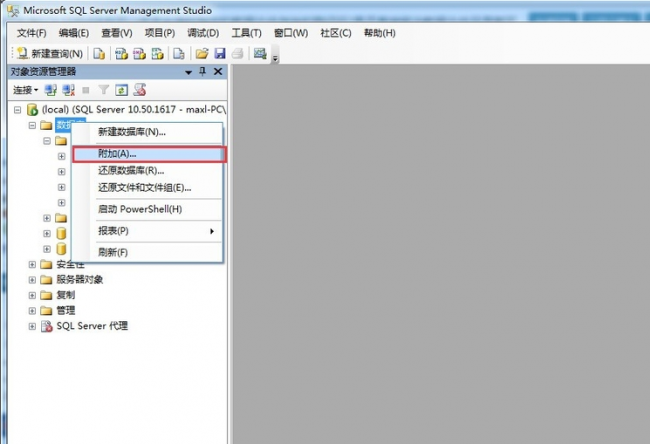Open the Activity Monitor toolbar icon
The width and height of the screenshot is (650, 444).
[260, 53]
